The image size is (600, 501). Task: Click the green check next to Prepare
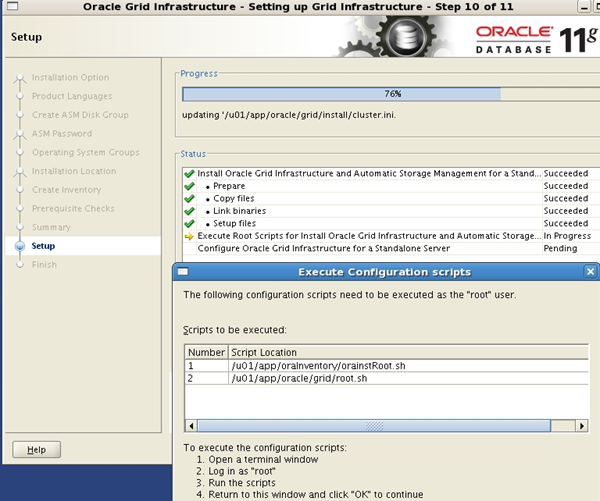[189, 186]
